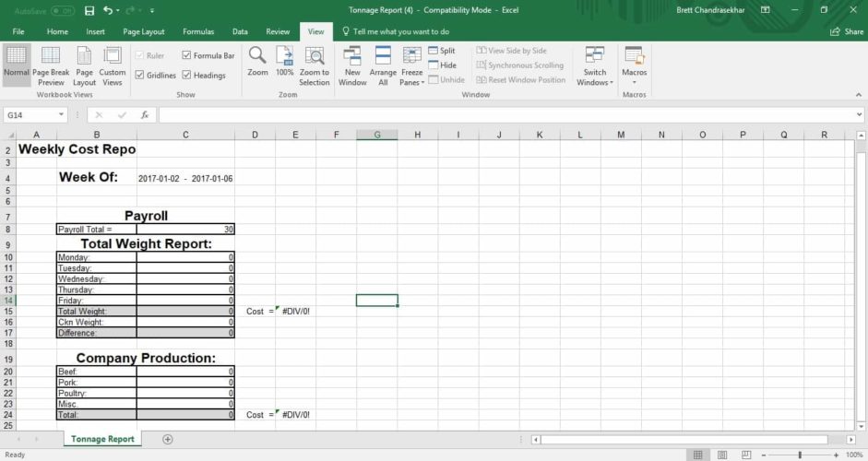Select the Tonnage Report sheet tab

click(x=102, y=439)
